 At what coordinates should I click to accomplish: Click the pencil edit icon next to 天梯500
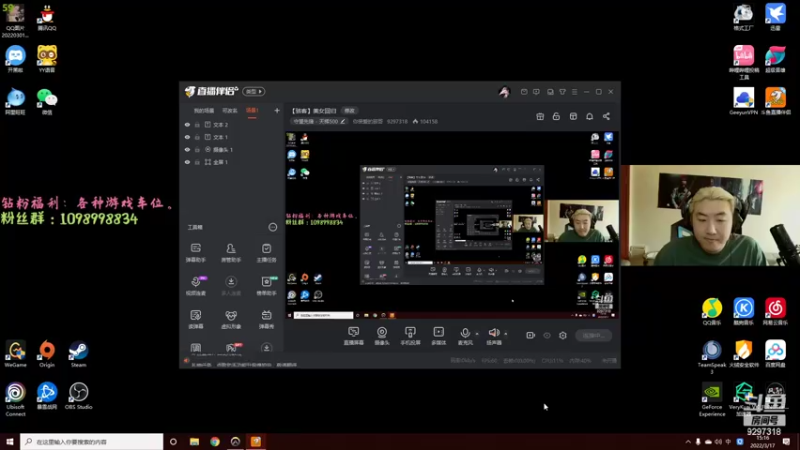[x=343, y=121]
